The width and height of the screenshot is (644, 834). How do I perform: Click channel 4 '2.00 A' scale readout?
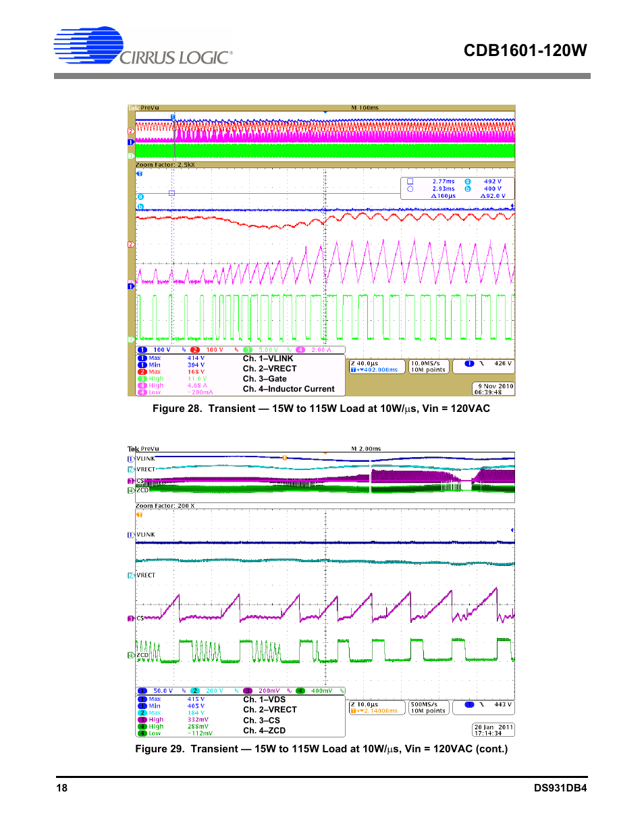click(321, 350)
